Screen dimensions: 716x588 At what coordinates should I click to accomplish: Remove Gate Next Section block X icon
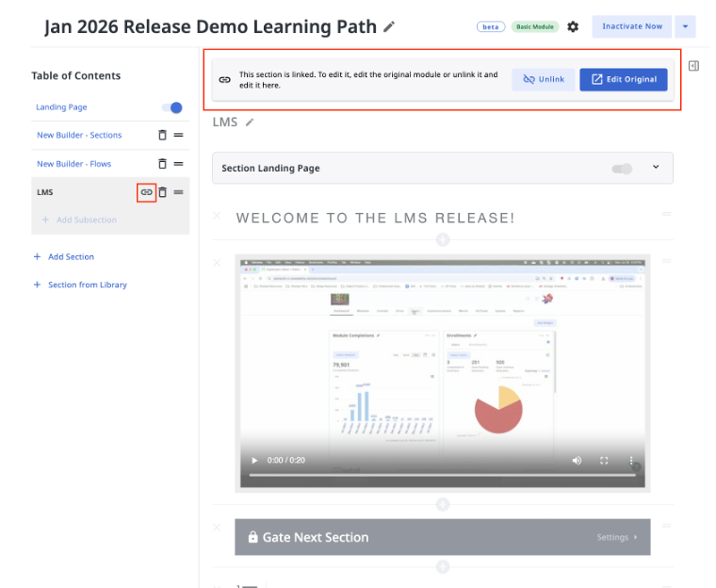point(217,528)
